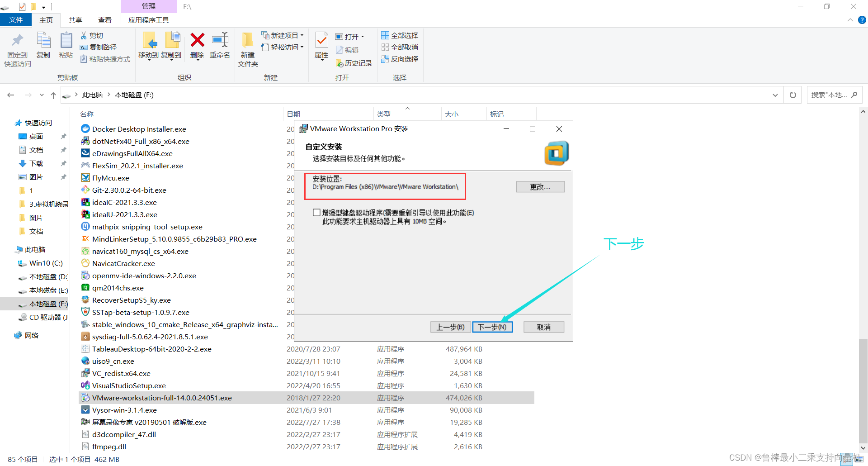Viewport: 868px width, 466px height.
Task: Click Select all (全部选择) item
Action: (x=400, y=35)
